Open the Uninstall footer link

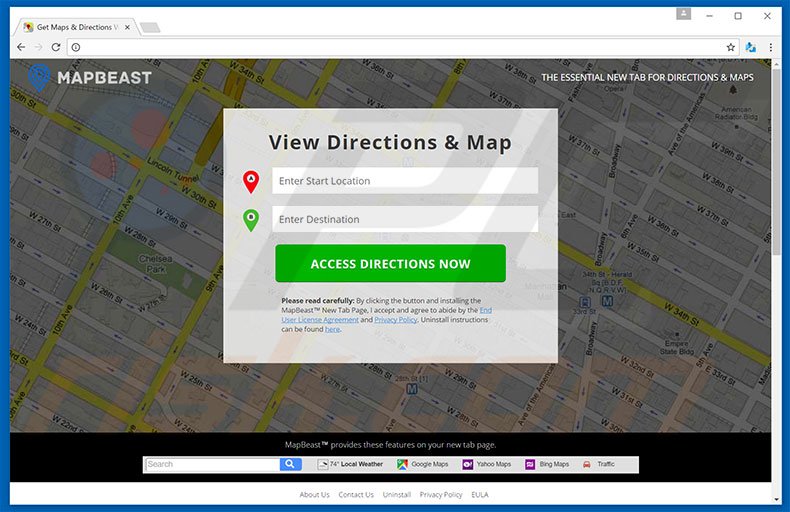[x=397, y=495]
